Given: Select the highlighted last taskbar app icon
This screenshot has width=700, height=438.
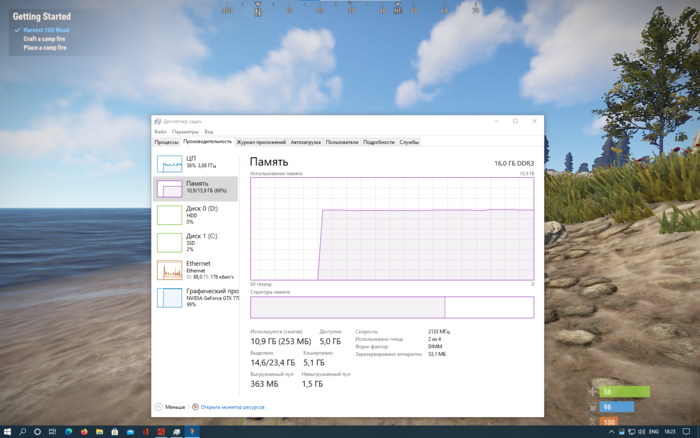Looking at the screenshot, I should click(x=192, y=432).
